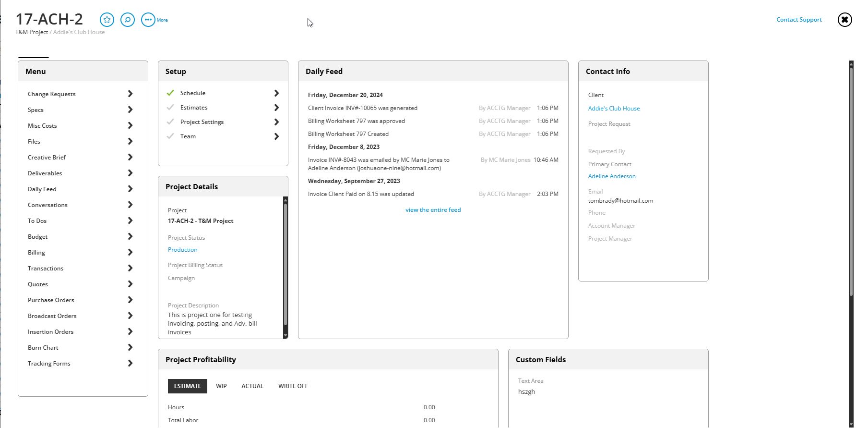Open Insertion Orders chevron arrow

pyautogui.click(x=130, y=331)
